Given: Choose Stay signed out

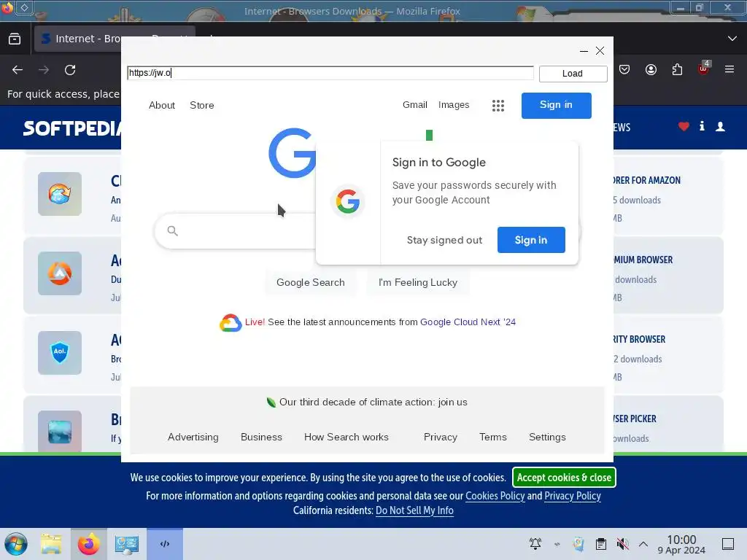Looking at the screenshot, I should [x=444, y=240].
